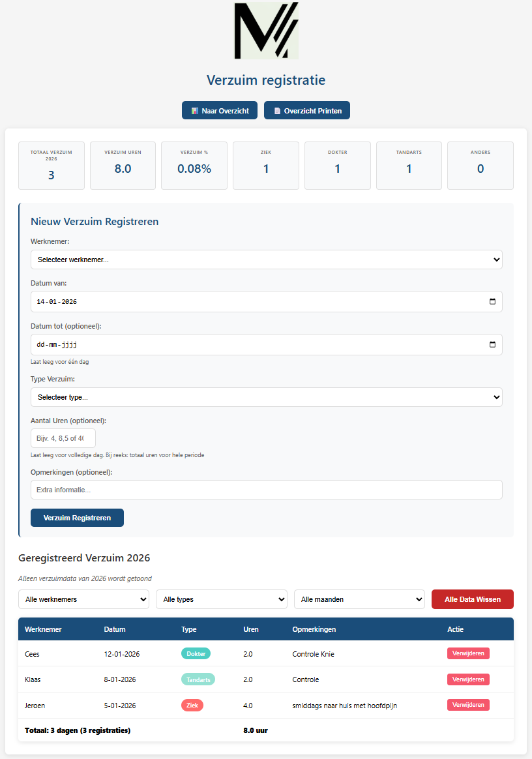
Task: Print the overview with Overzicht Printen
Action: (x=307, y=111)
